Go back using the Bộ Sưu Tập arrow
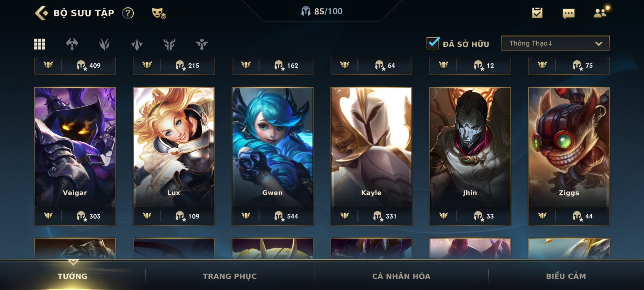Screen dimensions: 644x290 pyautogui.click(x=41, y=13)
